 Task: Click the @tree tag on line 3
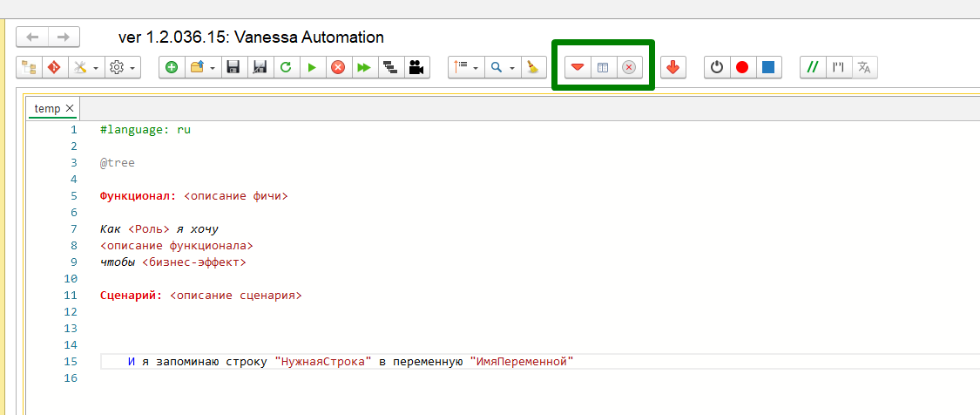tap(118, 163)
